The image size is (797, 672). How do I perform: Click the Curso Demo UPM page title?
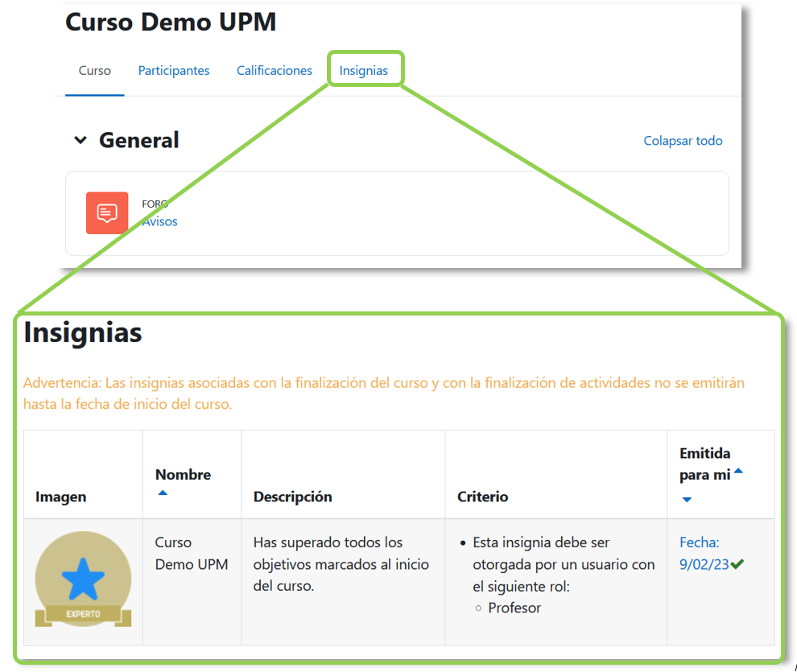tap(171, 23)
